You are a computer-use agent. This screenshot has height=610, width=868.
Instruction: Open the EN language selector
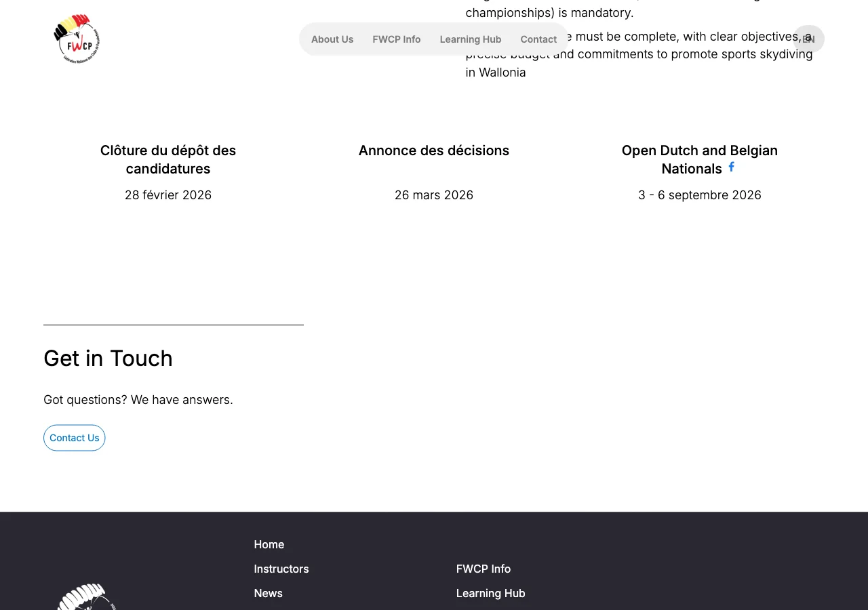pyautogui.click(x=808, y=39)
